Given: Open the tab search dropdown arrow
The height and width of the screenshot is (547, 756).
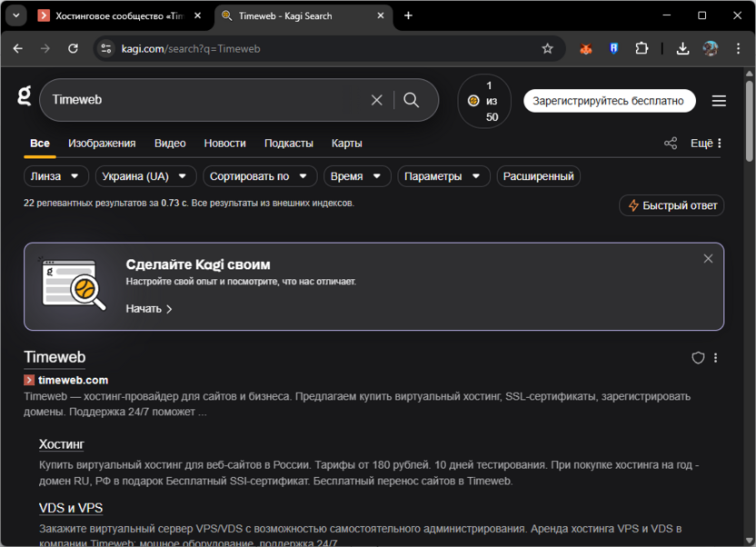Looking at the screenshot, I should pyautogui.click(x=16, y=16).
